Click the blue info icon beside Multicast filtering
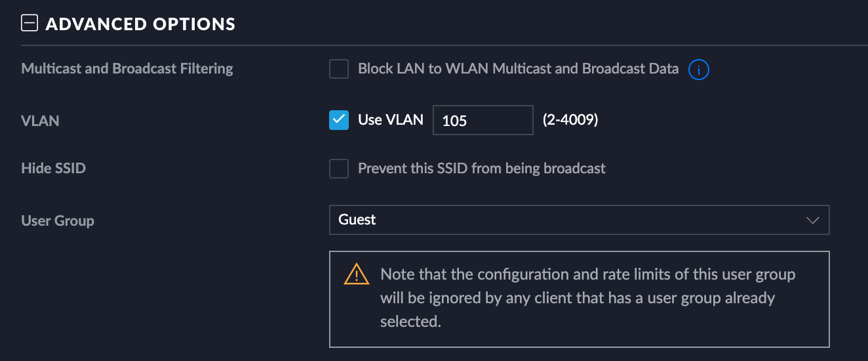The width and height of the screenshot is (868, 361). click(699, 69)
